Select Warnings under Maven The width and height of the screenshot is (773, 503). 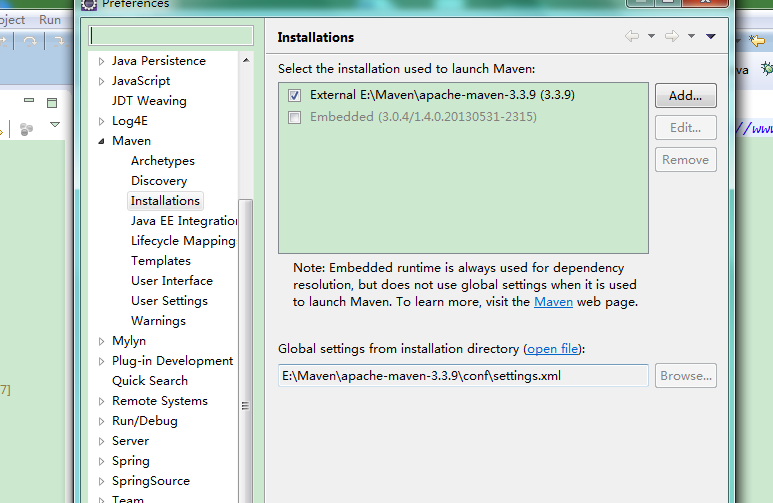coord(158,321)
